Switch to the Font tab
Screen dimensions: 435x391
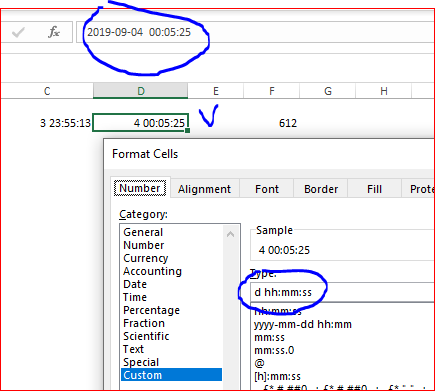pyautogui.click(x=267, y=189)
